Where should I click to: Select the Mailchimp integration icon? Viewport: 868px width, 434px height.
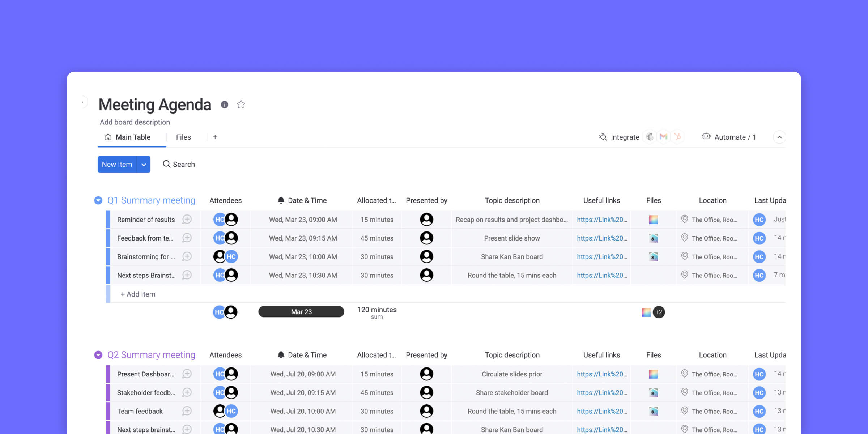point(649,137)
